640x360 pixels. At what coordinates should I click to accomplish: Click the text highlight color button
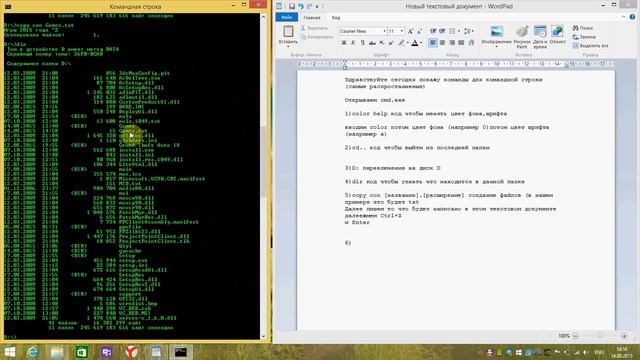(x=401, y=43)
